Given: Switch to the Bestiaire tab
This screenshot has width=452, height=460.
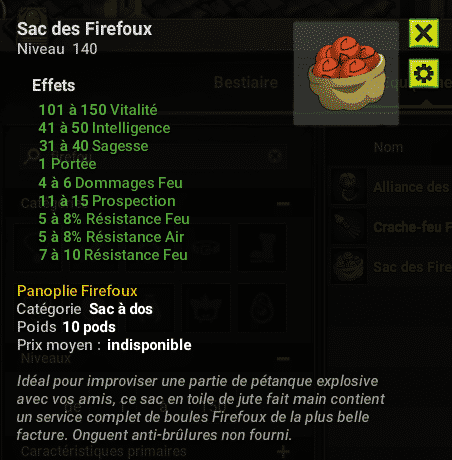Looking at the screenshot, I should 246,82.
